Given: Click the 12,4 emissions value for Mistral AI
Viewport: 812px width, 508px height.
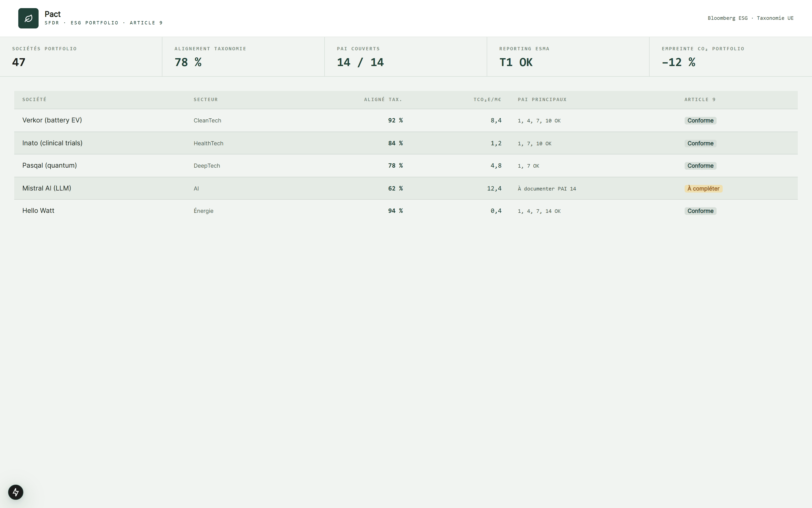Looking at the screenshot, I should tap(494, 188).
